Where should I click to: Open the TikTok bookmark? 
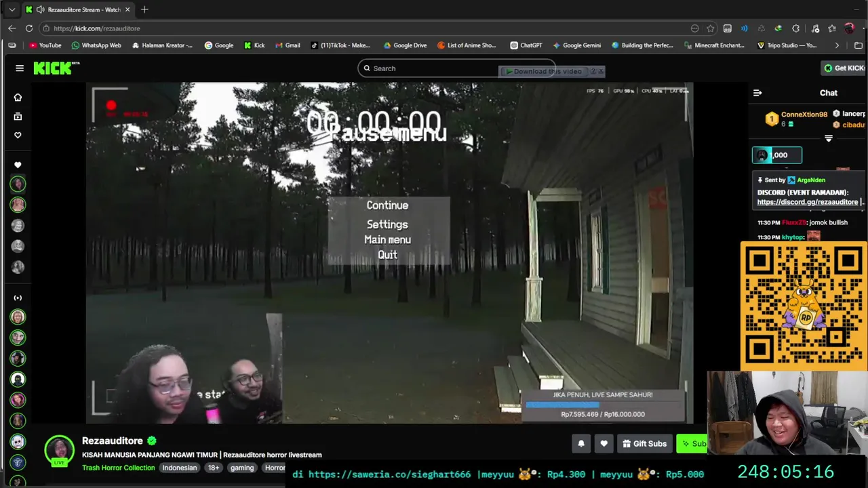pyautogui.click(x=340, y=45)
